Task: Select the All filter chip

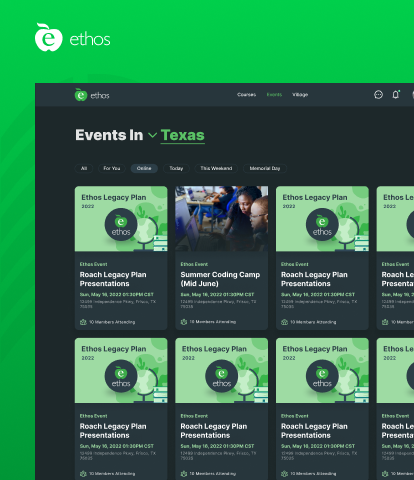Action: [x=84, y=168]
